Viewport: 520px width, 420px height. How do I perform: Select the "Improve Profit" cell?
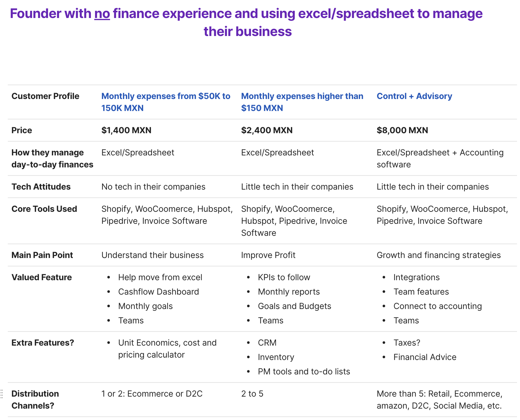point(268,255)
